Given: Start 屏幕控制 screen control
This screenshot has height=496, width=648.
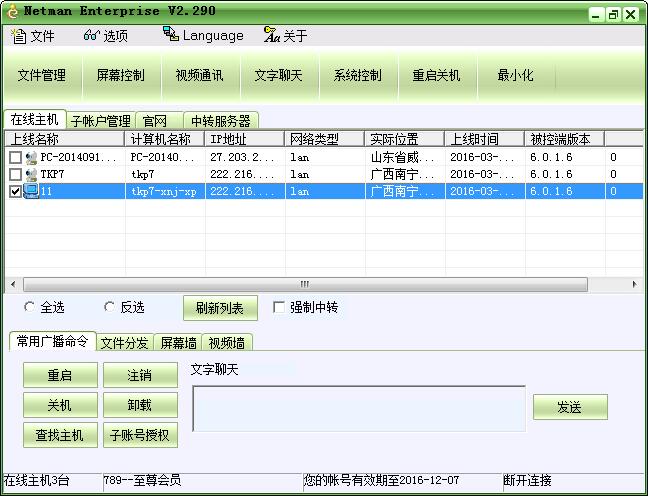Looking at the screenshot, I should 121,75.
